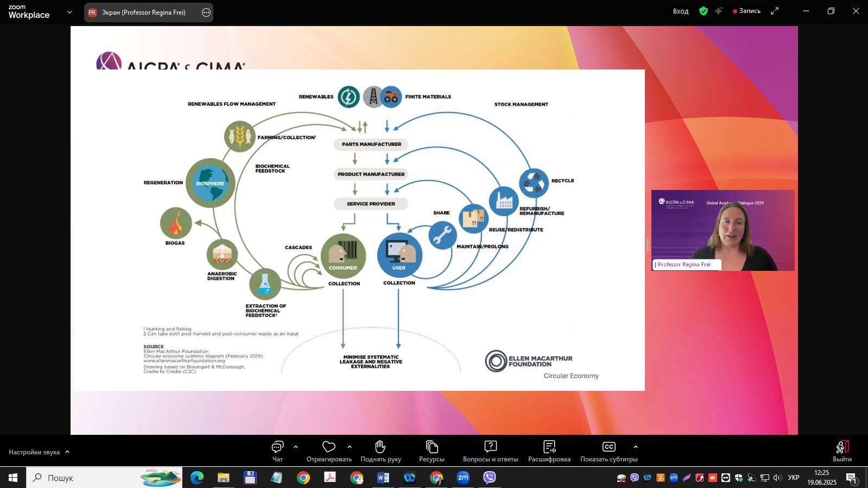Open the floppy disk app on taskbar
The width and height of the screenshot is (868, 488).
pyautogui.click(x=250, y=478)
